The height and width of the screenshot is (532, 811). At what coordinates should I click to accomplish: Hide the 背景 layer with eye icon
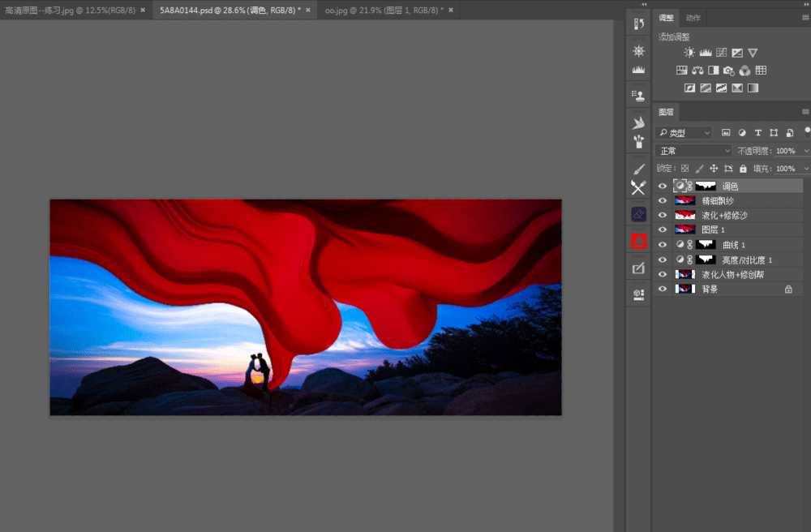click(663, 289)
